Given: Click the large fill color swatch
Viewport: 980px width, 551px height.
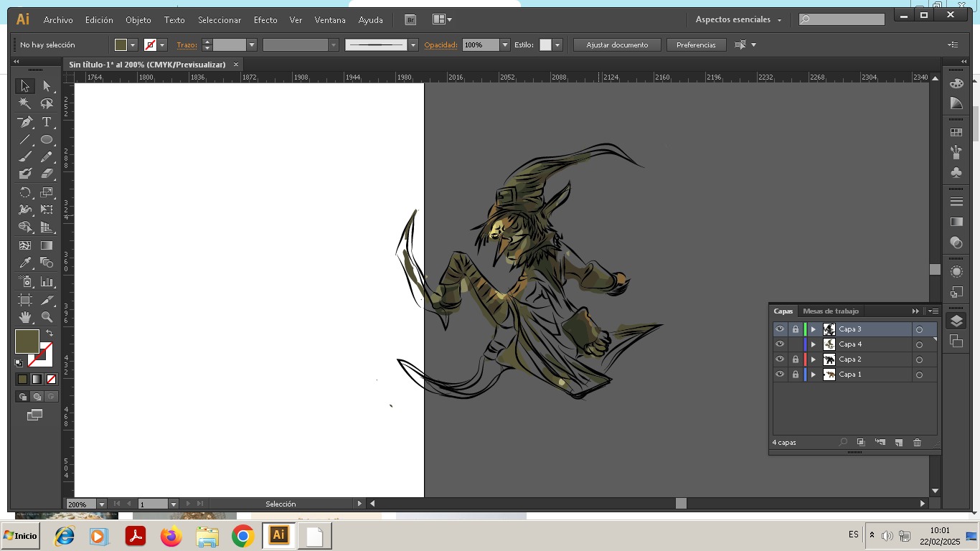Looking at the screenshot, I should (x=27, y=342).
